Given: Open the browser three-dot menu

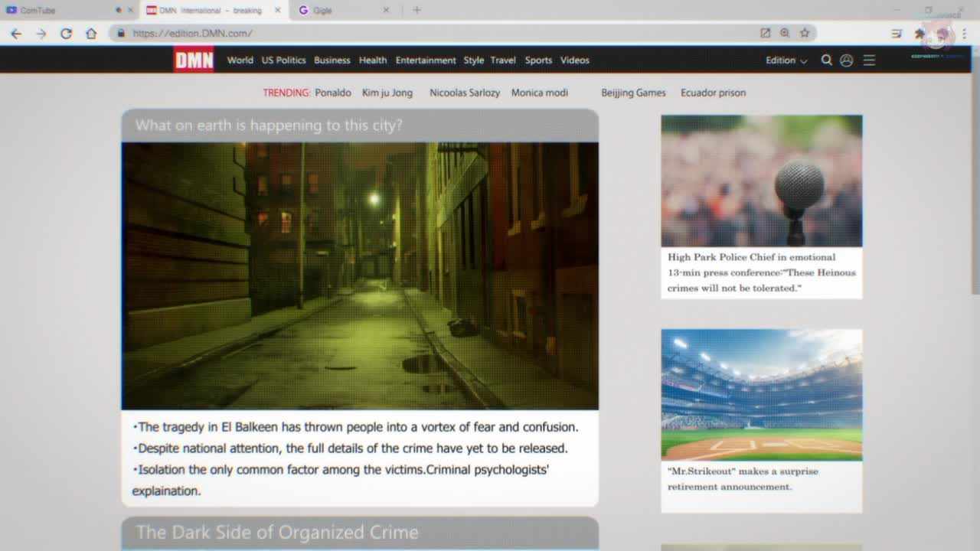Looking at the screenshot, I should pos(964,34).
